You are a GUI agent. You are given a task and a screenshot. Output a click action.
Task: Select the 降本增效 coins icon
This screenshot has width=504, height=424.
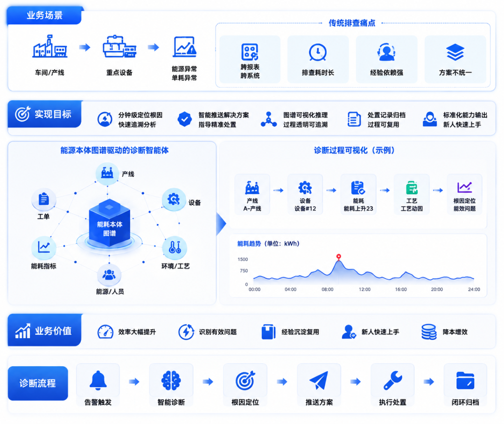[x=429, y=332]
